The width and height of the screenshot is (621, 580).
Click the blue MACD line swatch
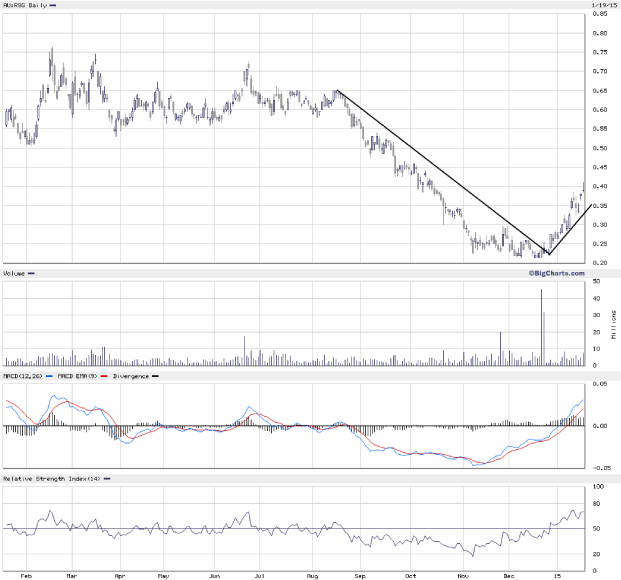tap(50, 376)
